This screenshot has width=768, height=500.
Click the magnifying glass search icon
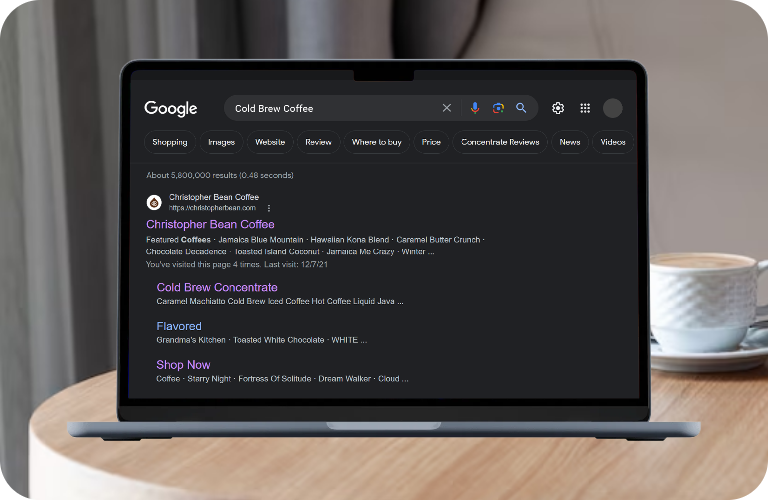pyautogui.click(x=521, y=108)
